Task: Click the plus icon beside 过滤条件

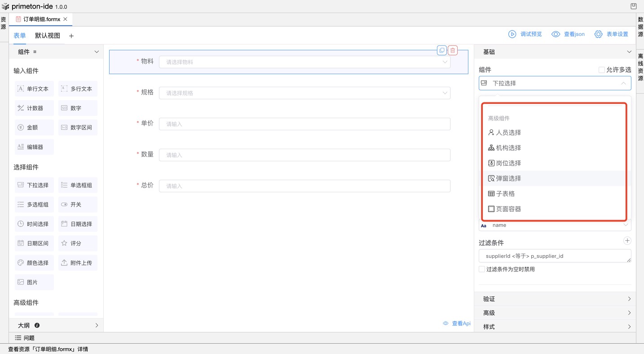Action: pyautogui.click(x=627, y=241)
